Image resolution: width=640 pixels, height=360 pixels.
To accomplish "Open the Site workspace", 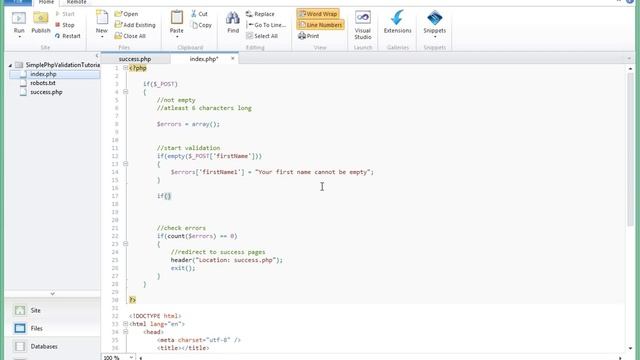I will click(x=52, y=310).
